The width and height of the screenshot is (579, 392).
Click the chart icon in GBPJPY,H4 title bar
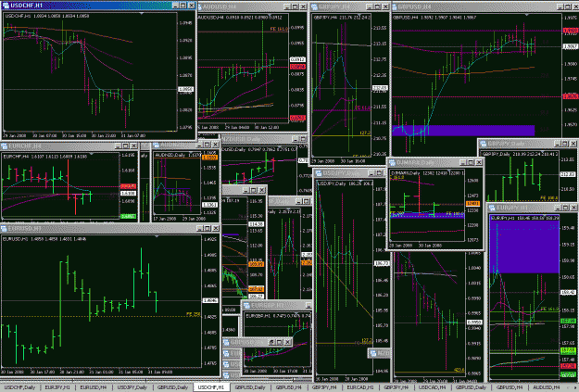(x=315, y=6)
